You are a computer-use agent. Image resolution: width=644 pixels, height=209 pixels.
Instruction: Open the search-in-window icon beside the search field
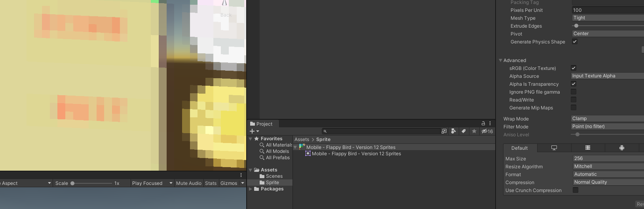pos(444,131)
